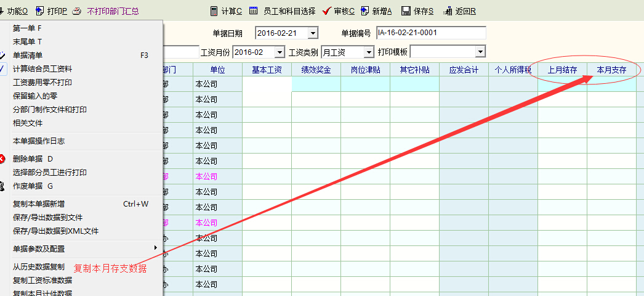Click the red checkmark 审核C icon
644x296 pixels.
click(327, 11)
